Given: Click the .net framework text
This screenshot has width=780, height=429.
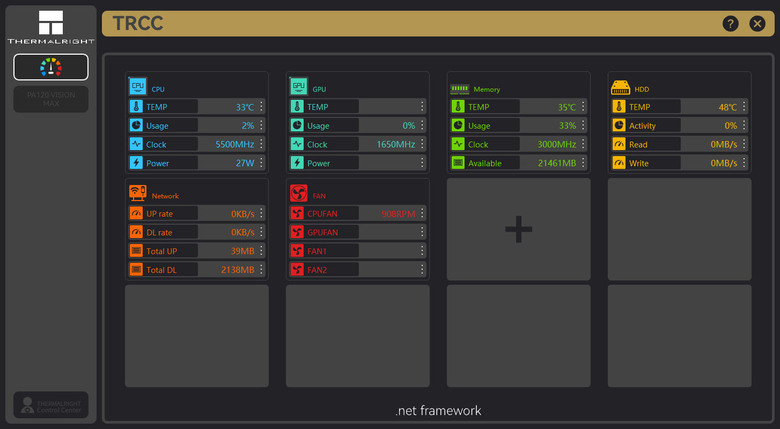Looking at the screenshot, I should click(438, 411).
